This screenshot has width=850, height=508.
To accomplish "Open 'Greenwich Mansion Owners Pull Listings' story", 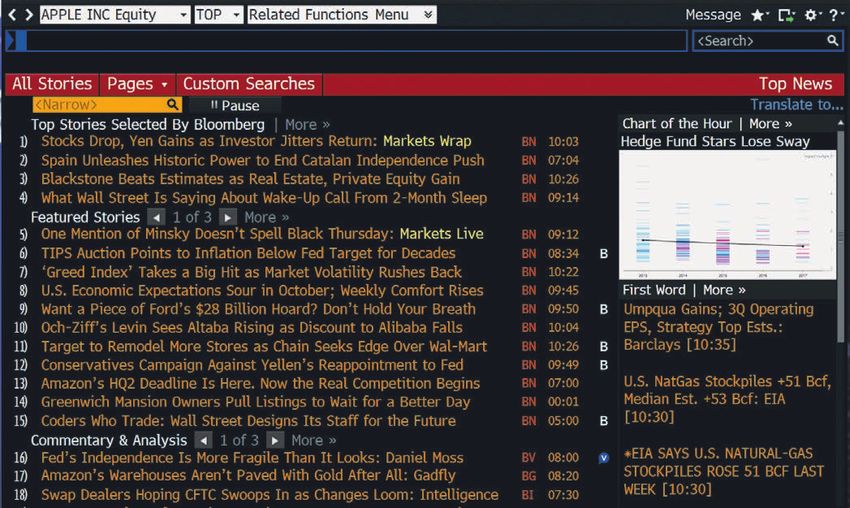I will tap(255, 402).
